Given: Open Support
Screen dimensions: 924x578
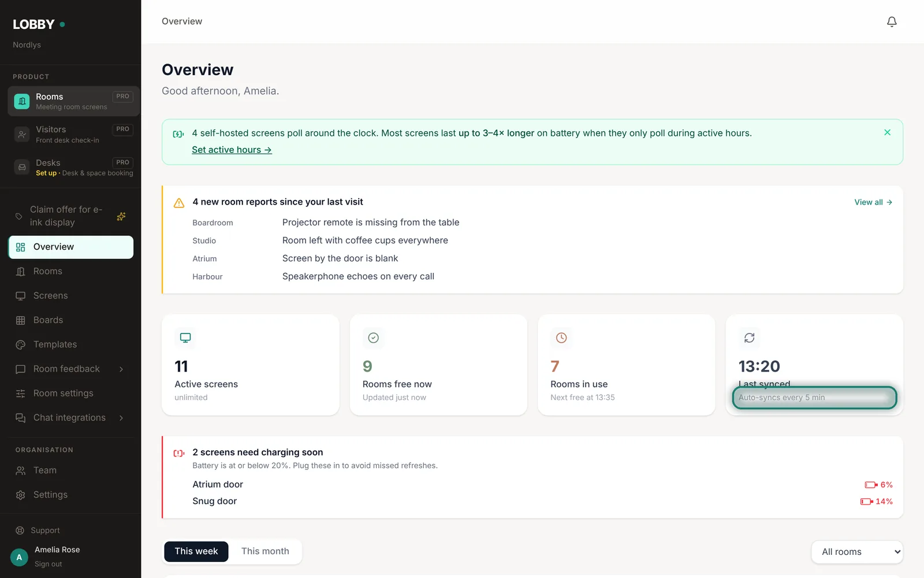Looking at the screenshot, I should coord(45,531).
